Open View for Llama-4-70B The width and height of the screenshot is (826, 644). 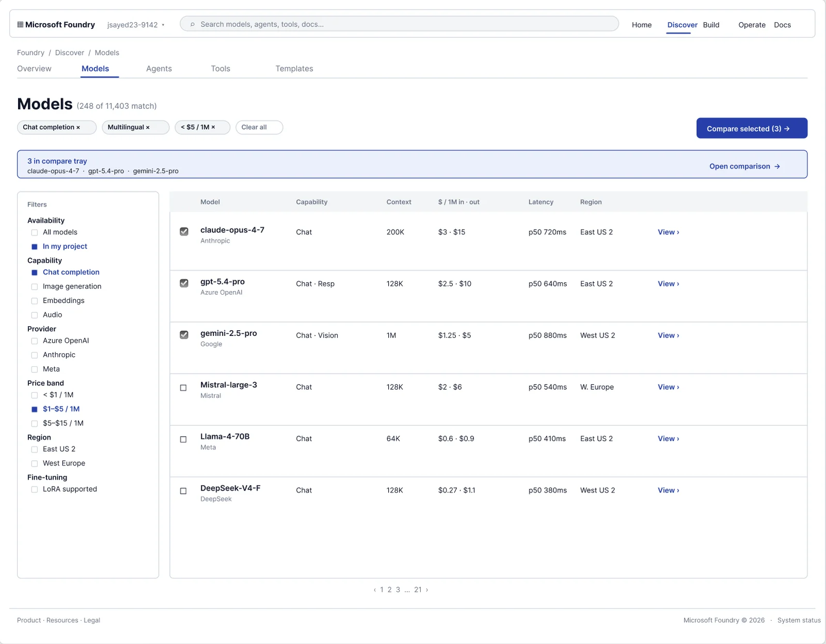(x=668, y=439)
